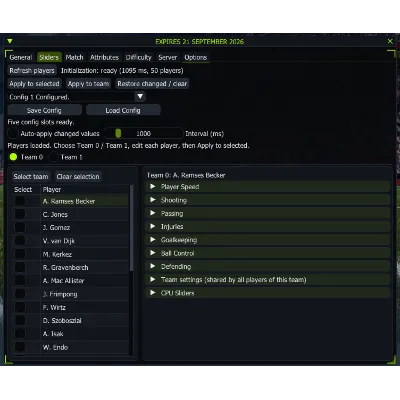The width and height of the screenshot is (400, 400).
Task: Expand the Passing section
Action: [x=268, y=213]
